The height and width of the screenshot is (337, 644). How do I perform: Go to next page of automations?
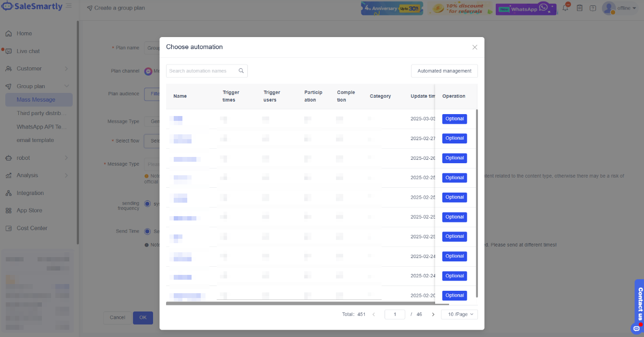click(x=433, y=314)
